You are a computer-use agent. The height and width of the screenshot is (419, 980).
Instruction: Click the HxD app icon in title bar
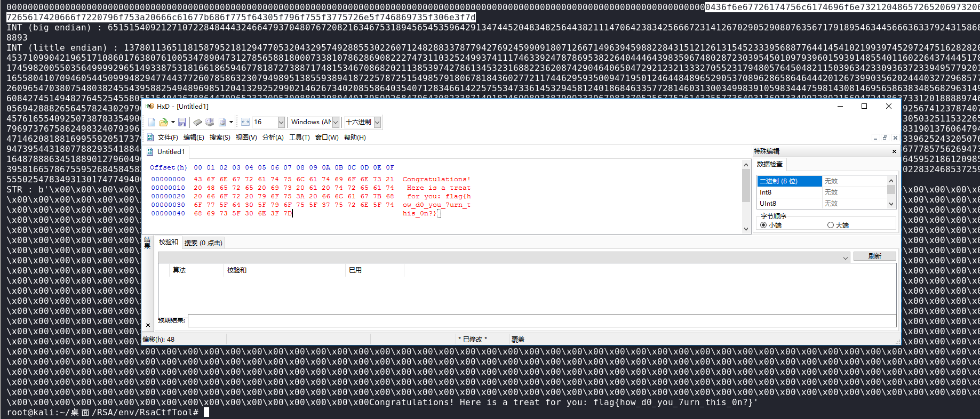click(150, 106)
